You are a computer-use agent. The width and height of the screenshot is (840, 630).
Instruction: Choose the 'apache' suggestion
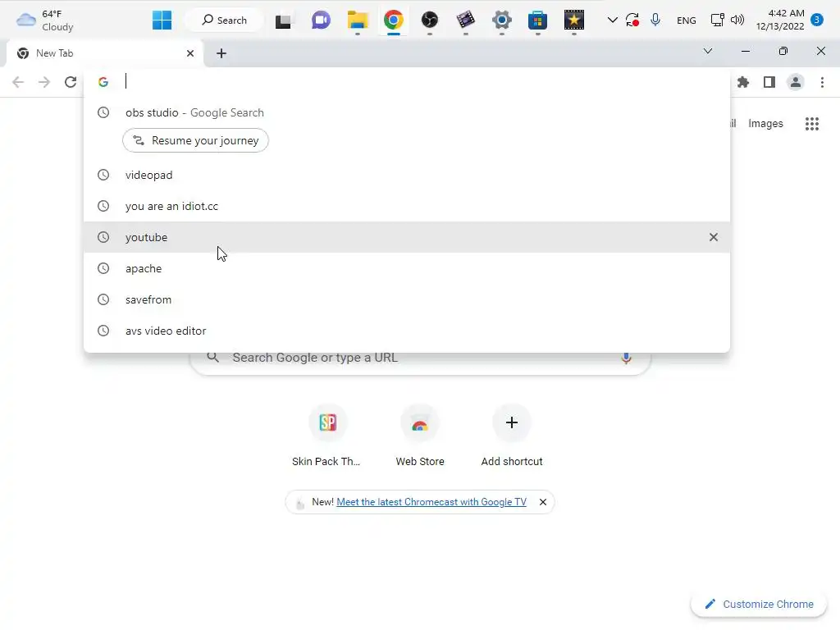[x=407, y=268]
